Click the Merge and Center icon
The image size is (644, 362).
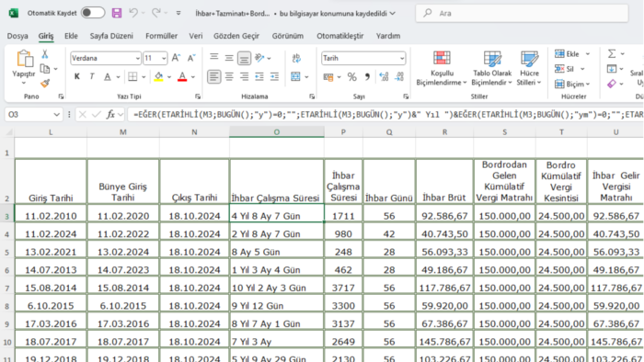coord(295,76)
